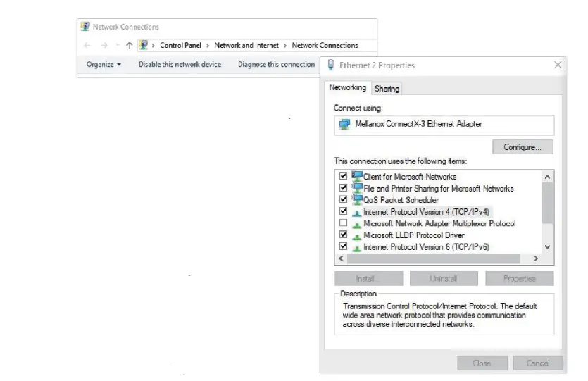Click the Microsoft LLDP Protocol Driver icon

coord(357,235)
